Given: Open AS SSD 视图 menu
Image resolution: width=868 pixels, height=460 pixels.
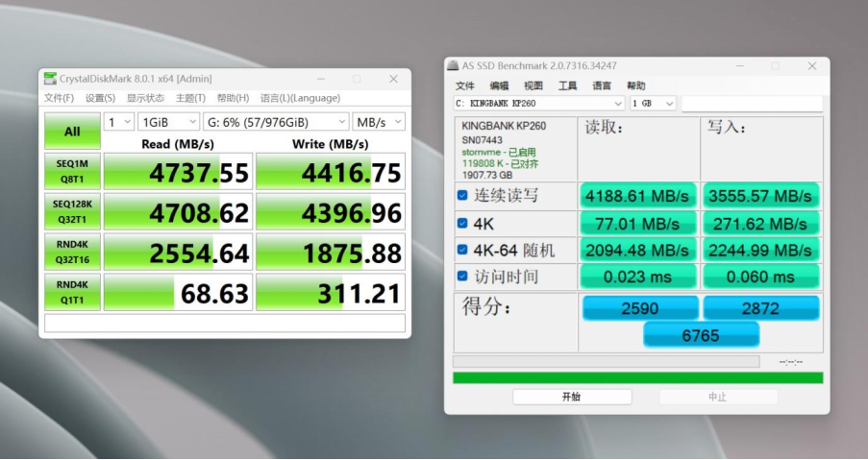Looking at the screenshot, I should 533,85.
